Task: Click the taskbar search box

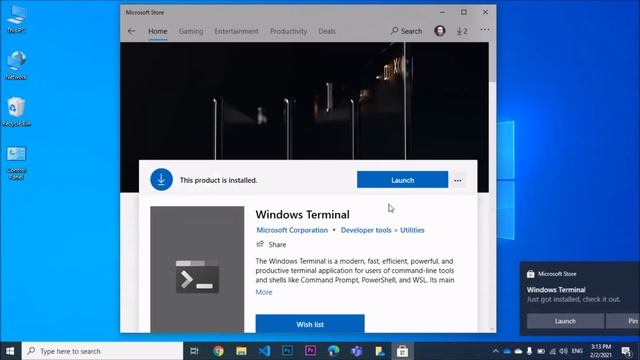Action: (x=102, y=351)
